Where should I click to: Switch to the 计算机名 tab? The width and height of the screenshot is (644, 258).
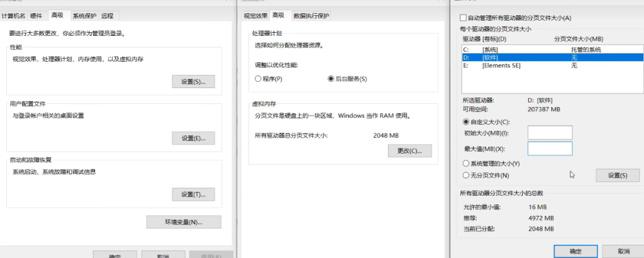(13, 16)
